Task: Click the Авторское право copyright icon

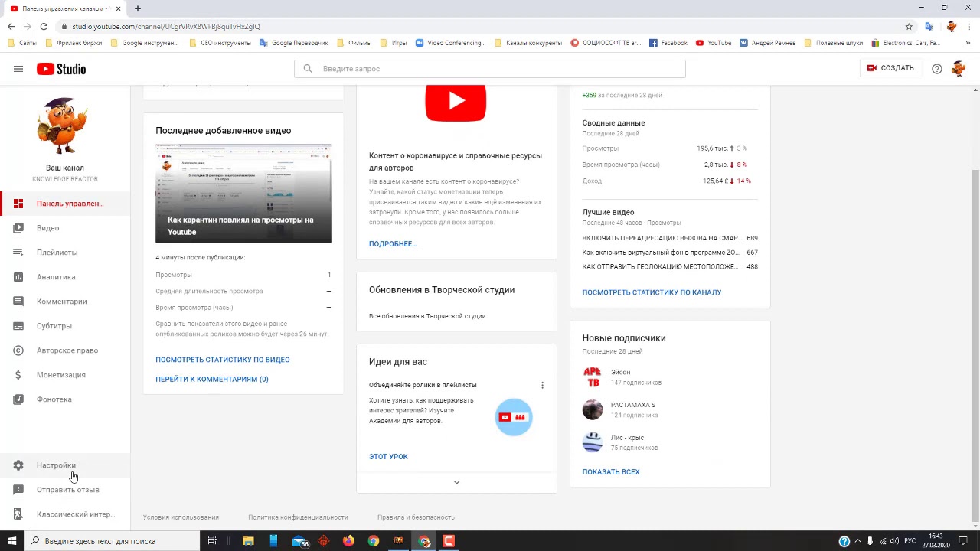Action: (18, 350)
